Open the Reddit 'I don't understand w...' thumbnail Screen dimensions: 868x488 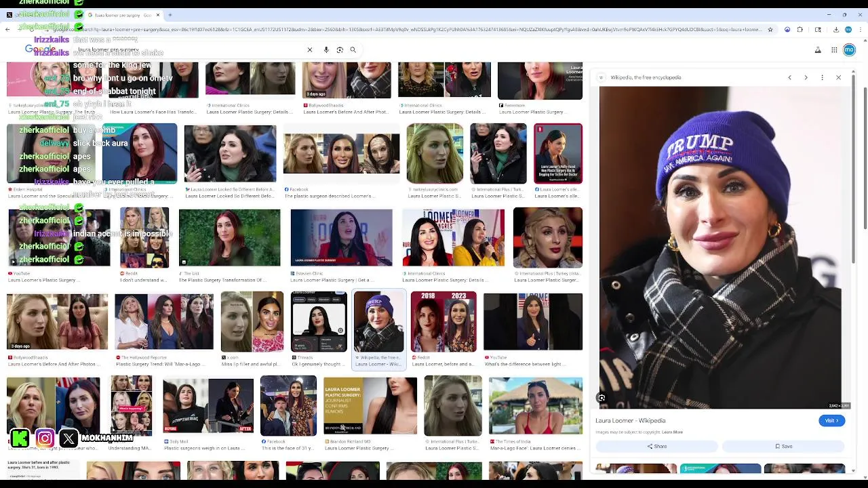(144, 237)
